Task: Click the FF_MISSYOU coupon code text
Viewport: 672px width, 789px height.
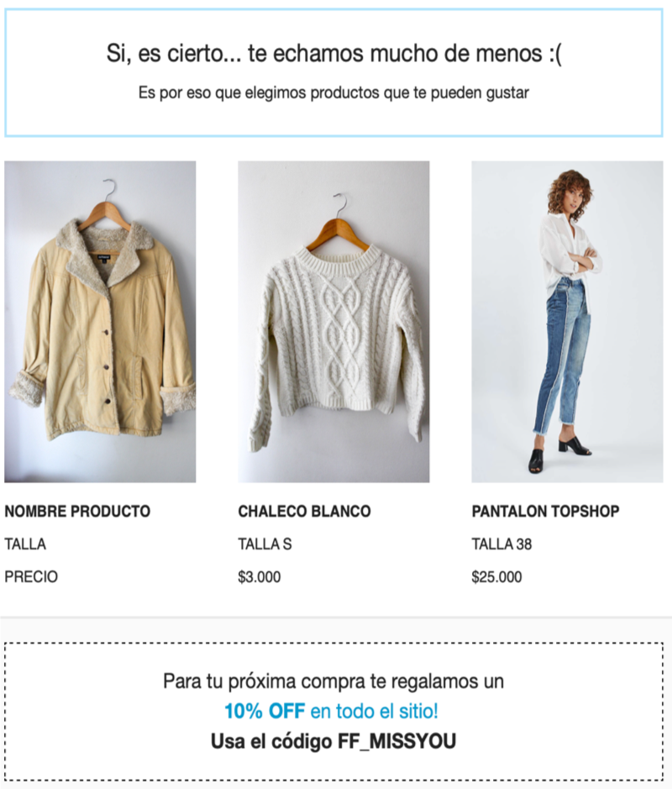Action: click(396, 741)
